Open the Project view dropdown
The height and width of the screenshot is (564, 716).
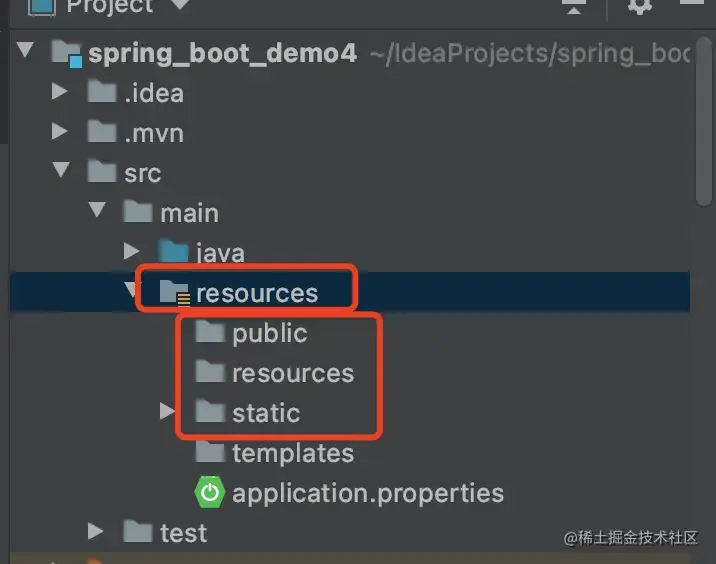(181, 5)
